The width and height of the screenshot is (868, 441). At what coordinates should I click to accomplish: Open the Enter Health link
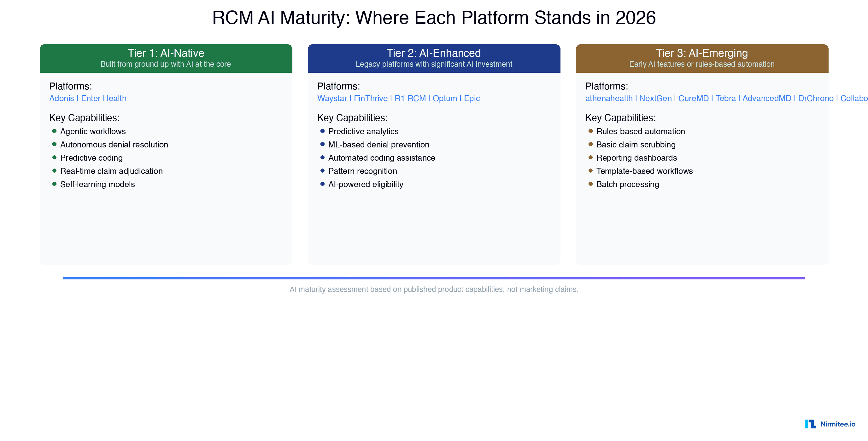click(104, 98)
